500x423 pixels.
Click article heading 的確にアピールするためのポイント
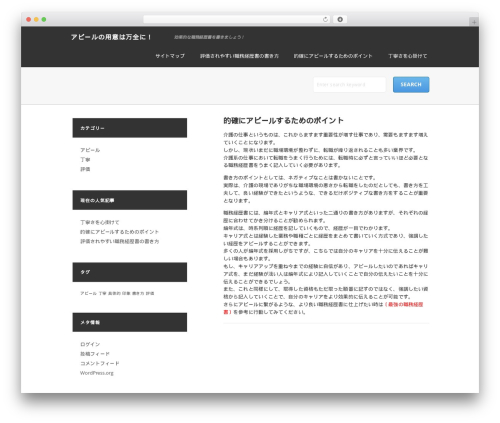[x=283, y=121]
